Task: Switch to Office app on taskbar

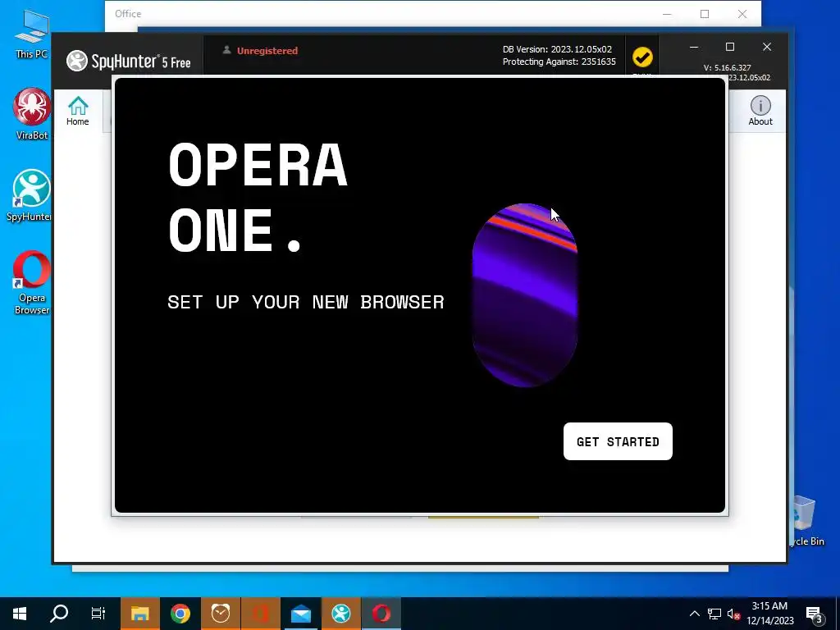Action: click(x=260, y=614)
